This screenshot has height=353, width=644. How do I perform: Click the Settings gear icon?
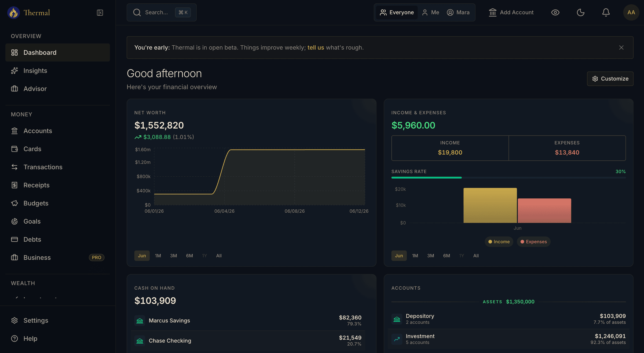click(x=14, y=320)
